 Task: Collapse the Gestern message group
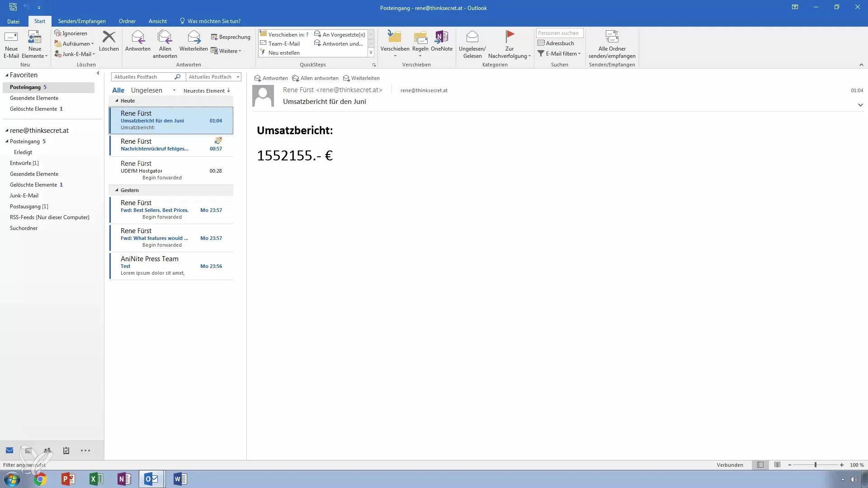pyautogui.click(x=117, y=190)
